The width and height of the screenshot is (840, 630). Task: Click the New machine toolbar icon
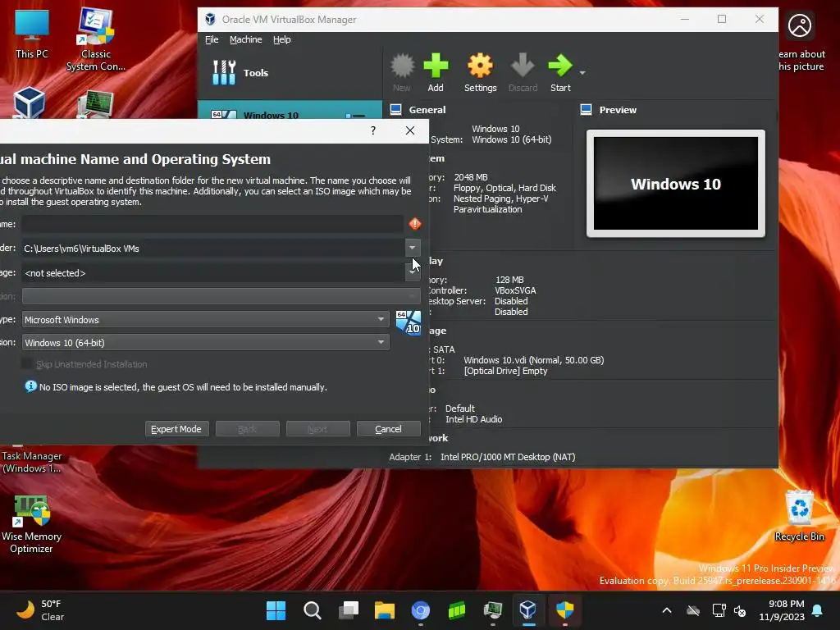point(402,72)
